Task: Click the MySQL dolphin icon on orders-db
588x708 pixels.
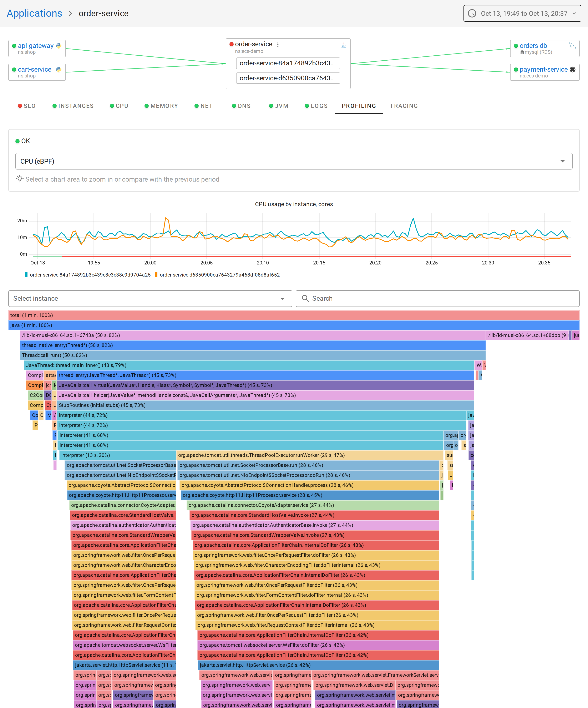Action: 573,46
